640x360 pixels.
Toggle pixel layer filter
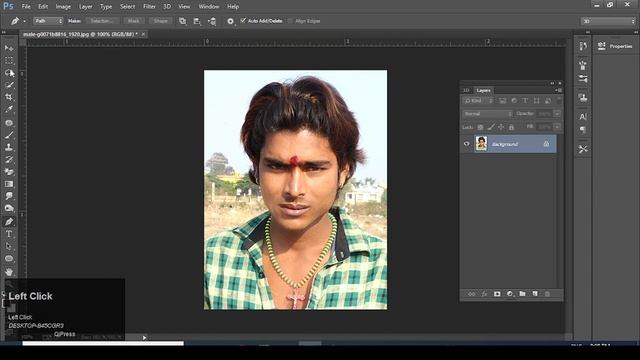pyautogui.click(x=502, y=100)
